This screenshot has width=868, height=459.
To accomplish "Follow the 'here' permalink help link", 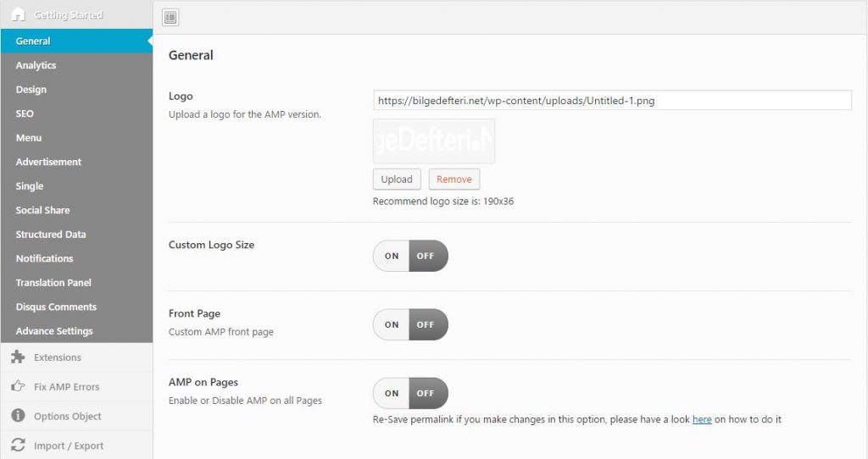I will tap(702, 419).
